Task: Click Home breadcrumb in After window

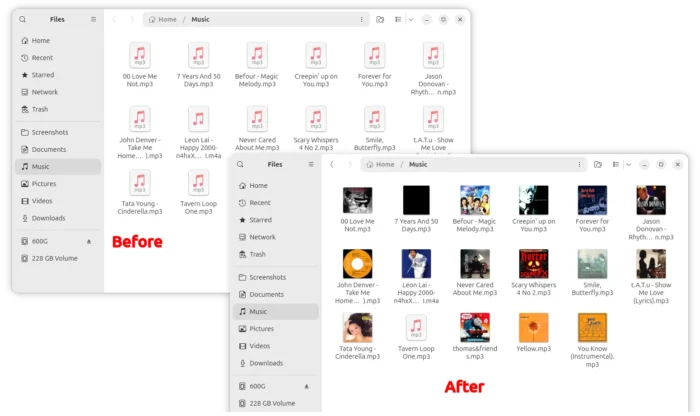Action: (380, 164)
